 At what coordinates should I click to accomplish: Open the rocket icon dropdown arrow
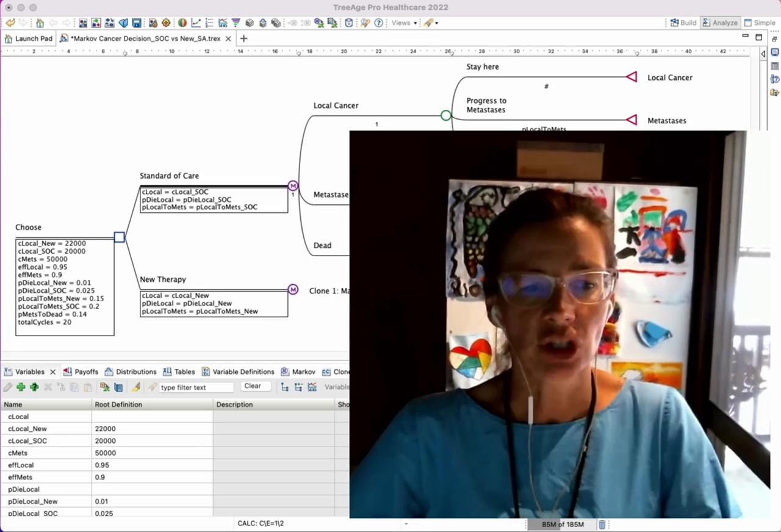(437, 23)
